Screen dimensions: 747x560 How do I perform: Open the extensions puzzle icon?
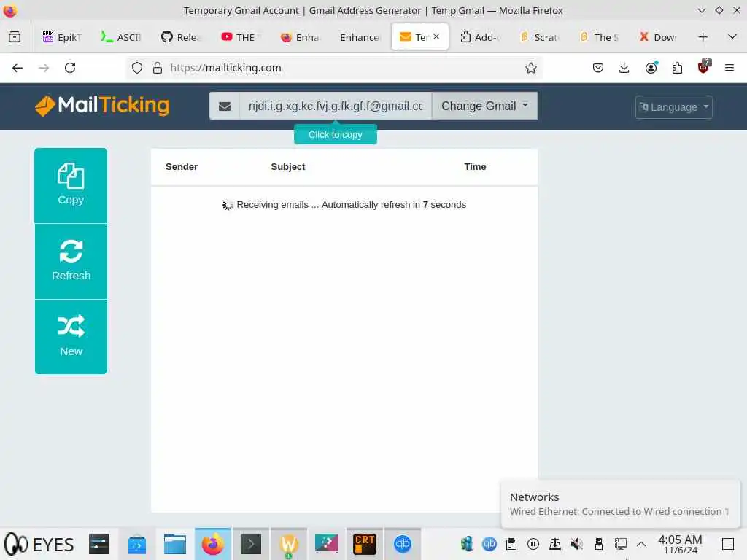coord(677,68)
